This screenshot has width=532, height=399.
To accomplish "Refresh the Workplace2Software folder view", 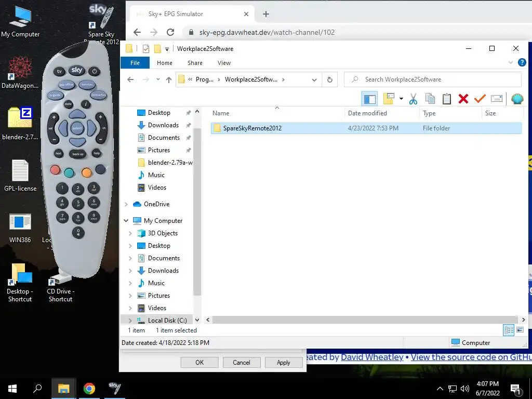I will point(329,79).
